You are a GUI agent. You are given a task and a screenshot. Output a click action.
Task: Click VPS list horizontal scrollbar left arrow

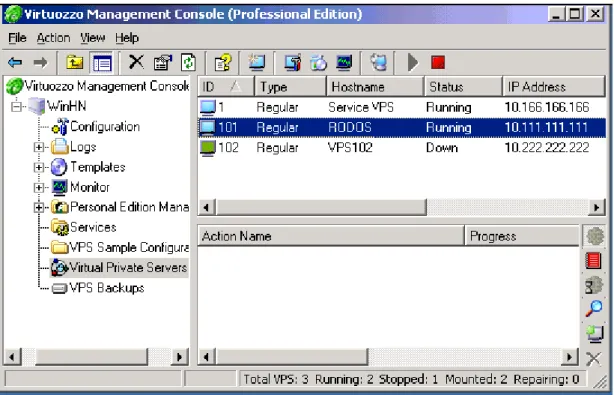tap(206, 207)
